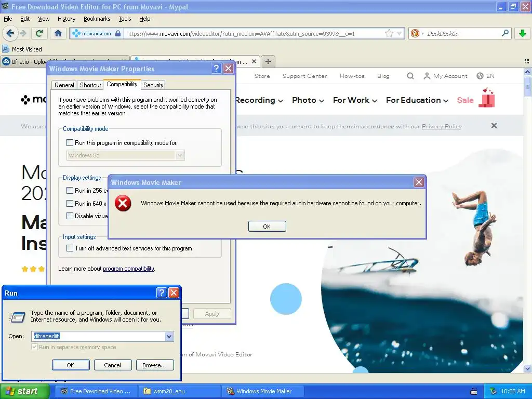Open the Privacy Policy link

(442, 126)
